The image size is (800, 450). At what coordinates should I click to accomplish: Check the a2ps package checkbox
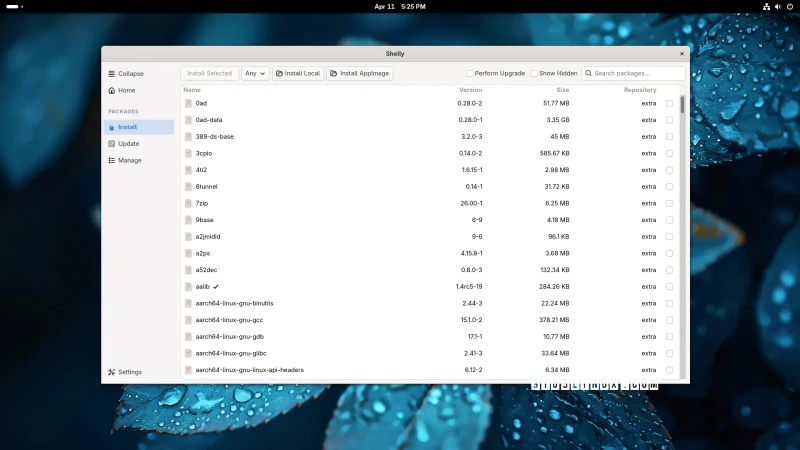click(x=669, y=254)
